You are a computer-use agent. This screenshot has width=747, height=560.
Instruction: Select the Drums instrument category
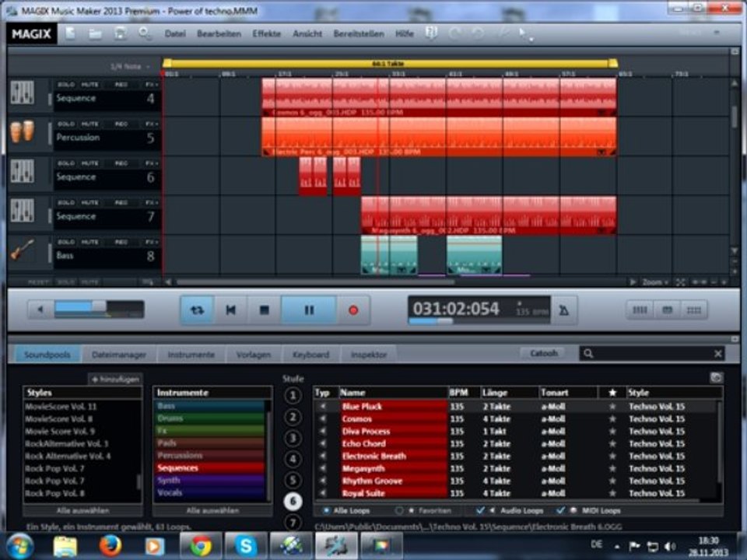(x=210, y=418)
